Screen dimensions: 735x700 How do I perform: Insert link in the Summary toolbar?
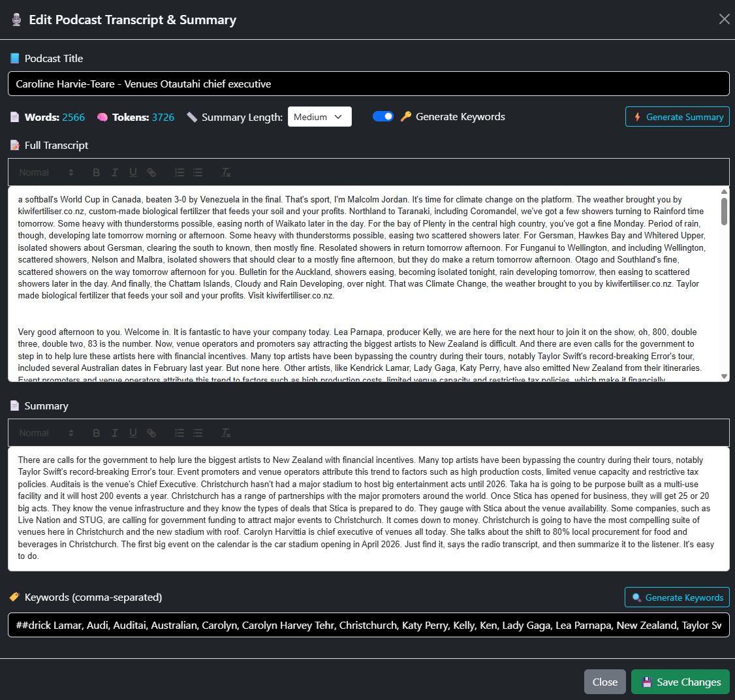click(151, 433)
